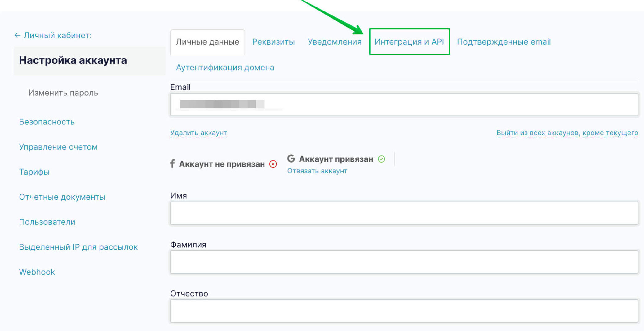644x331 pixels.
Task: Switch to the Реквизиты tab
Action: 273,42
